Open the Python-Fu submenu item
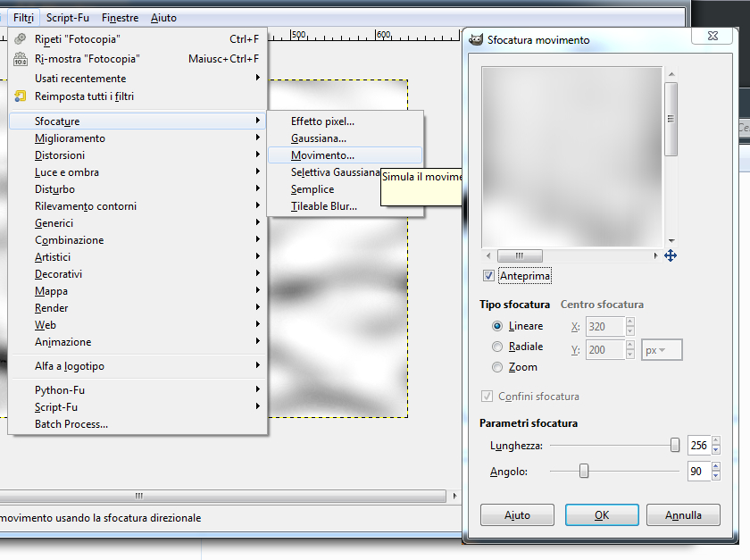 137,390
